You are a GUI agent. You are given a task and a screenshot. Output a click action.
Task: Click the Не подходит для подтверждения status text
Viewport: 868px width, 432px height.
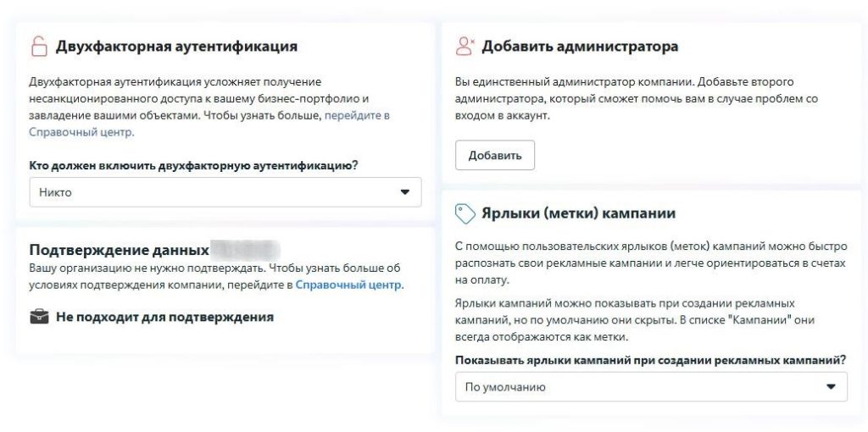point(164,318)
